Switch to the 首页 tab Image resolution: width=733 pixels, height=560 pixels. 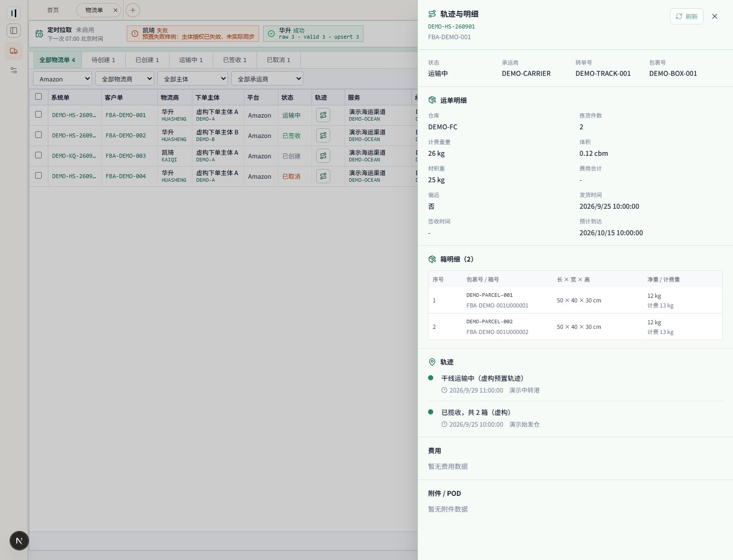[53, 10]
